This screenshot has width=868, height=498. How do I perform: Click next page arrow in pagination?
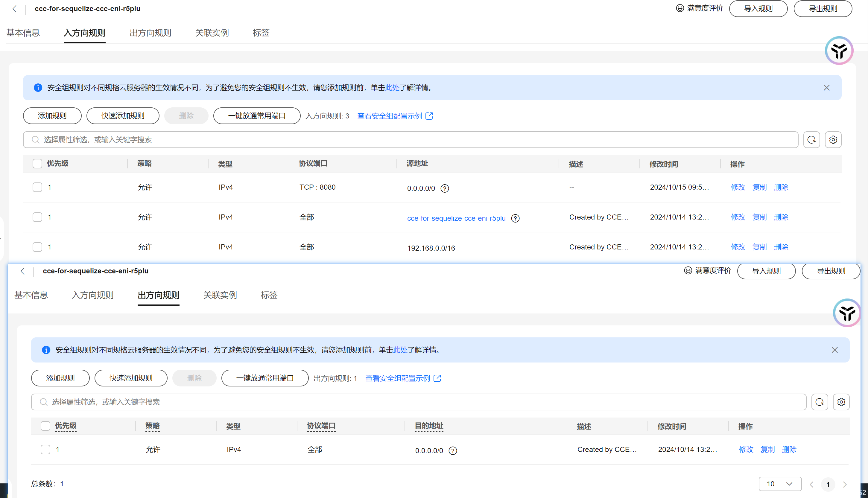[845, 484]
